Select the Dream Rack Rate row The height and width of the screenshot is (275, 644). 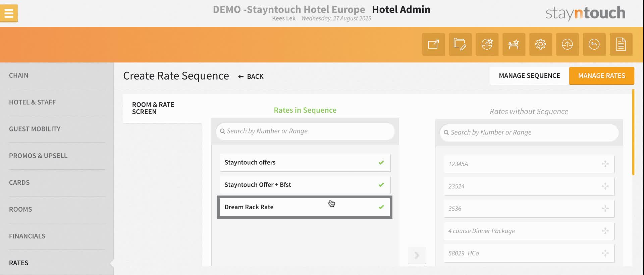305,207
